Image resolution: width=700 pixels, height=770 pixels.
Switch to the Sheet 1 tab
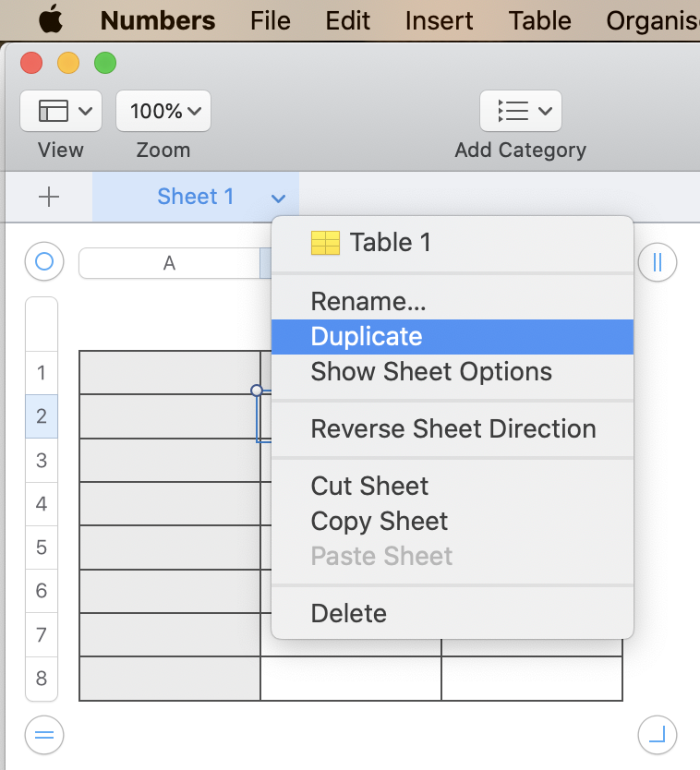(195, 197)
